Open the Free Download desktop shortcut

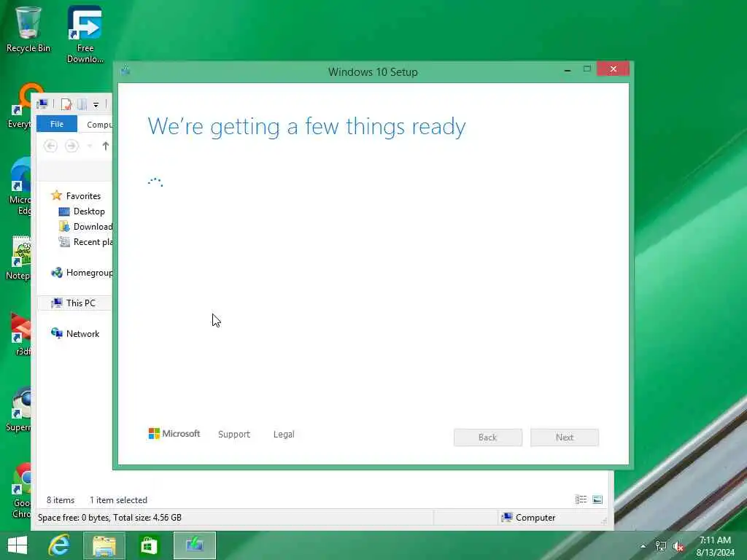[x=85, y=34]
